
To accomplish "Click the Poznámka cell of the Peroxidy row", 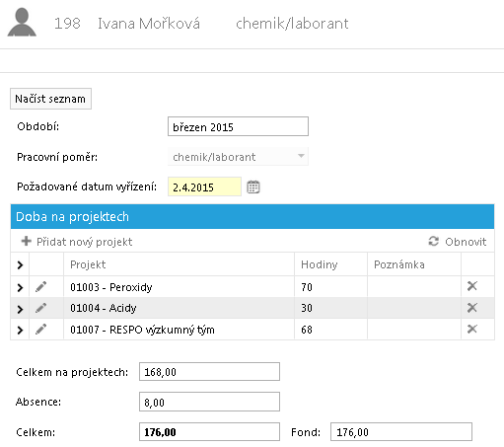I will click(414, 287).
